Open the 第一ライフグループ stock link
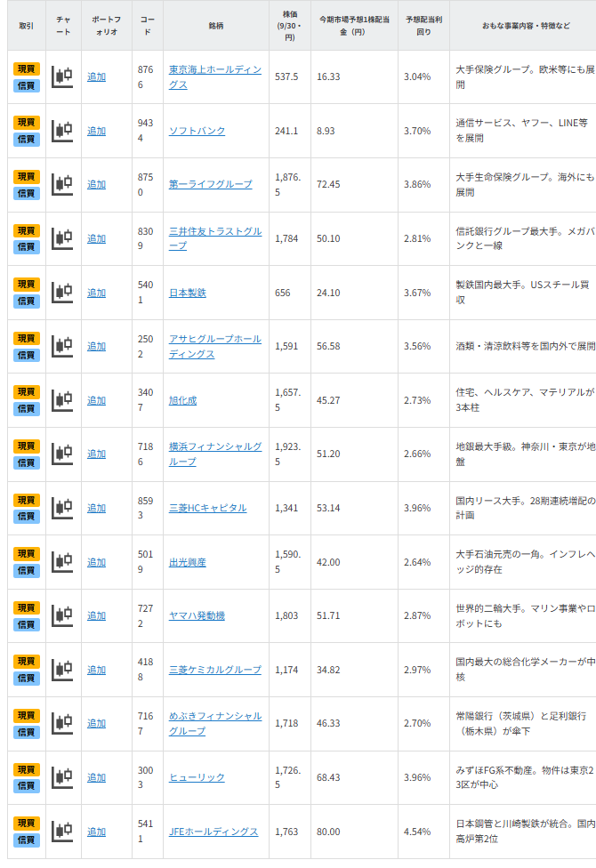This screenshot has width=596, height=868. (211, 184)
